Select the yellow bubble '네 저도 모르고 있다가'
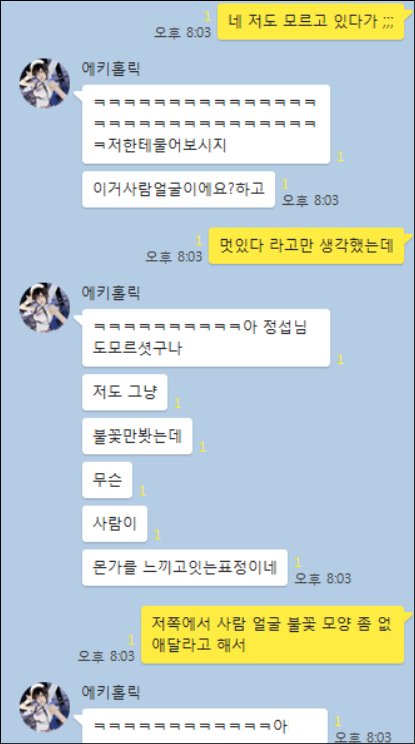 click(311, 22)
